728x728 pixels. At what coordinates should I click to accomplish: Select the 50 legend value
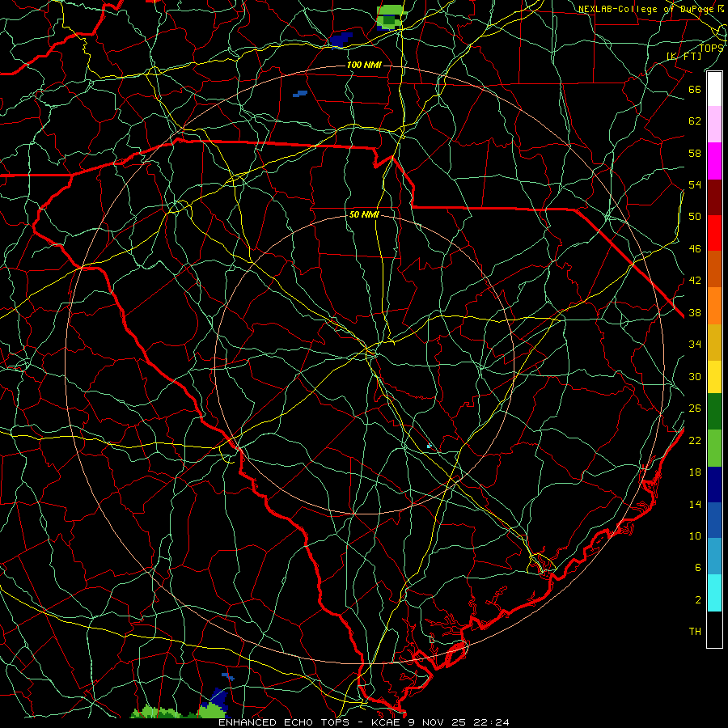(x=695, y=217)
